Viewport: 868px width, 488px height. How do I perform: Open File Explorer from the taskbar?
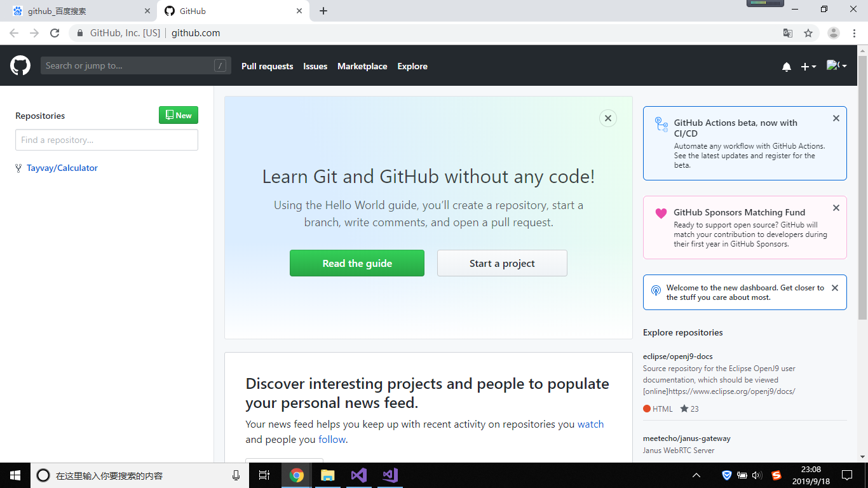[328, 475]
